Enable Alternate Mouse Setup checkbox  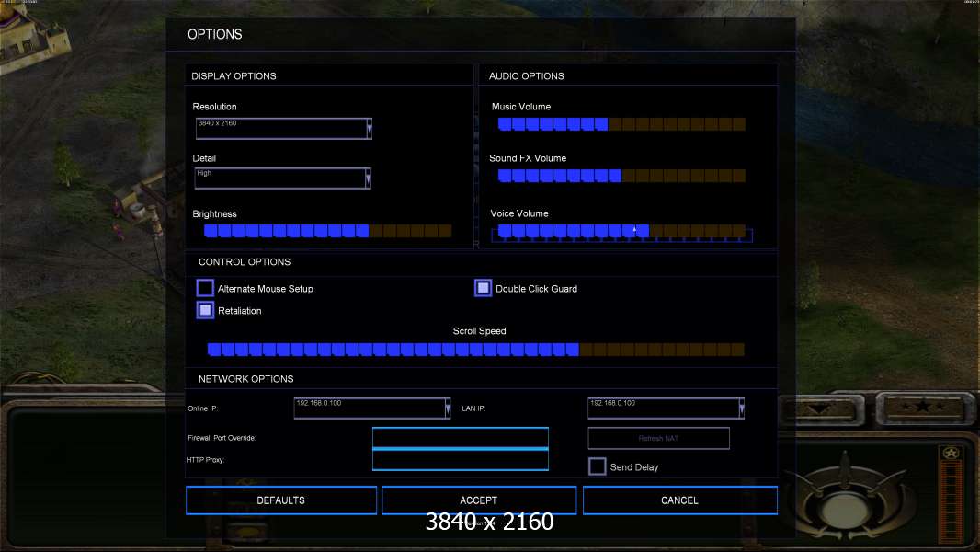click(205, 288)
